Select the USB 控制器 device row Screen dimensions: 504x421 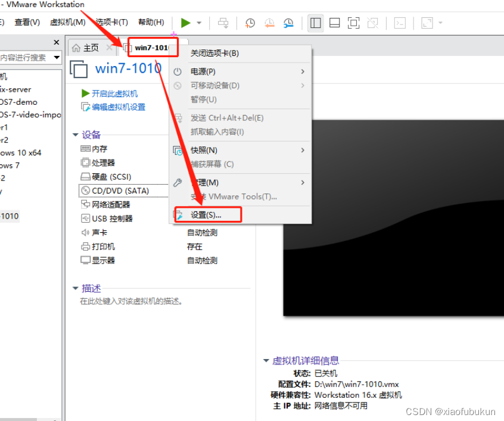[107, 219]
